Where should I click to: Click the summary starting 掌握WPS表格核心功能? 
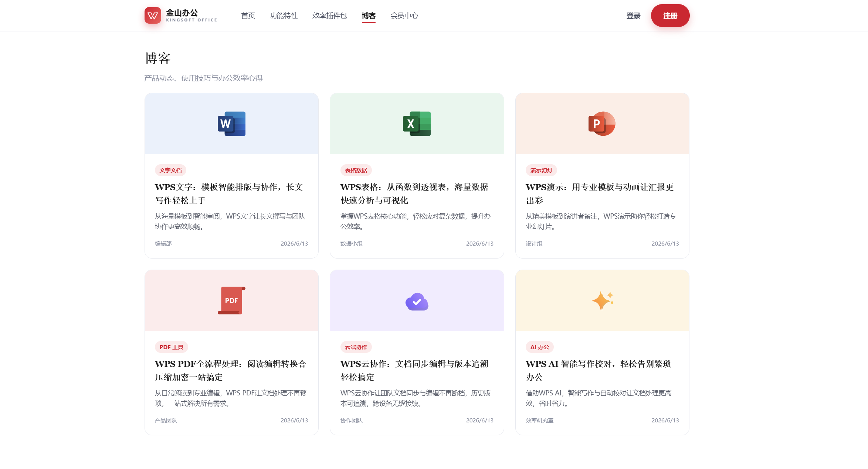click(416, 221)
